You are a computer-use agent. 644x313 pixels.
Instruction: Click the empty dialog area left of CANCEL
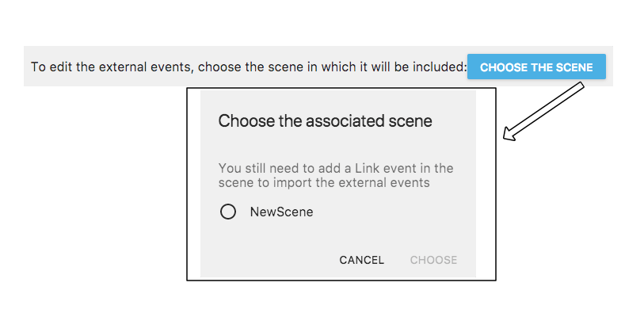(269, 260)
